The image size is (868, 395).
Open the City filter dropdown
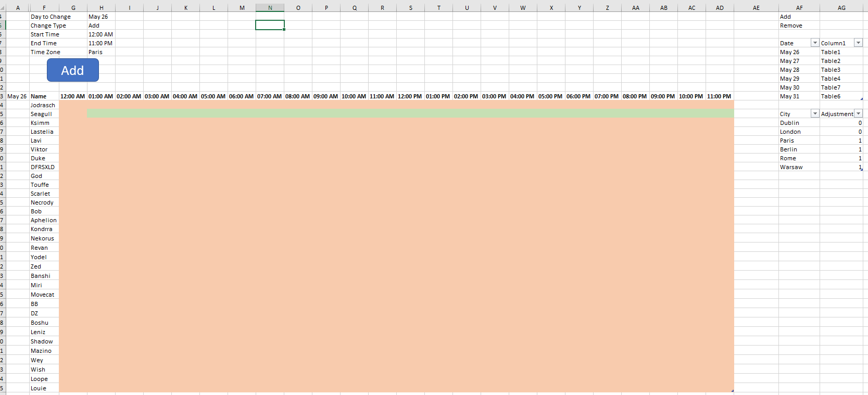coord(815,113)
